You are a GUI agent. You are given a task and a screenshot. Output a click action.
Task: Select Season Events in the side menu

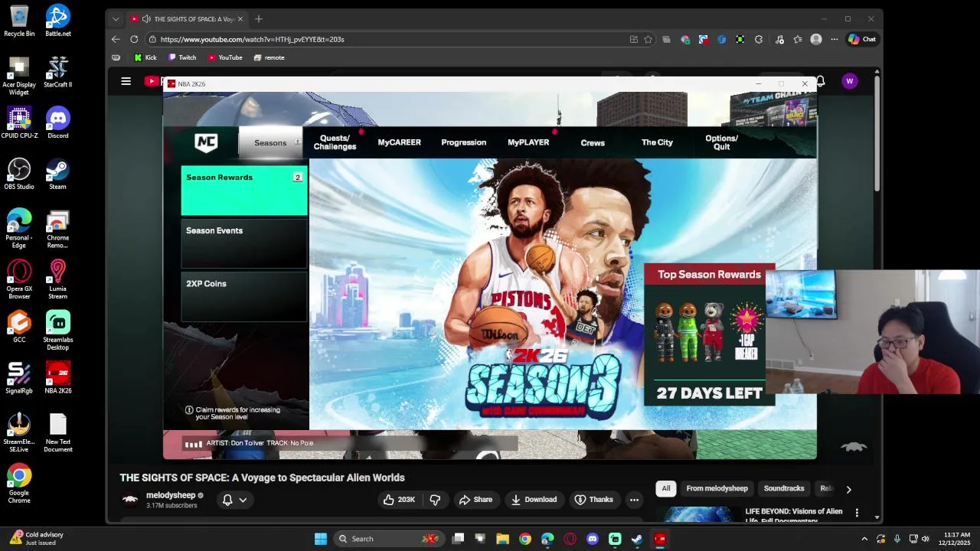pyautogui.click(x=244, y=243)
